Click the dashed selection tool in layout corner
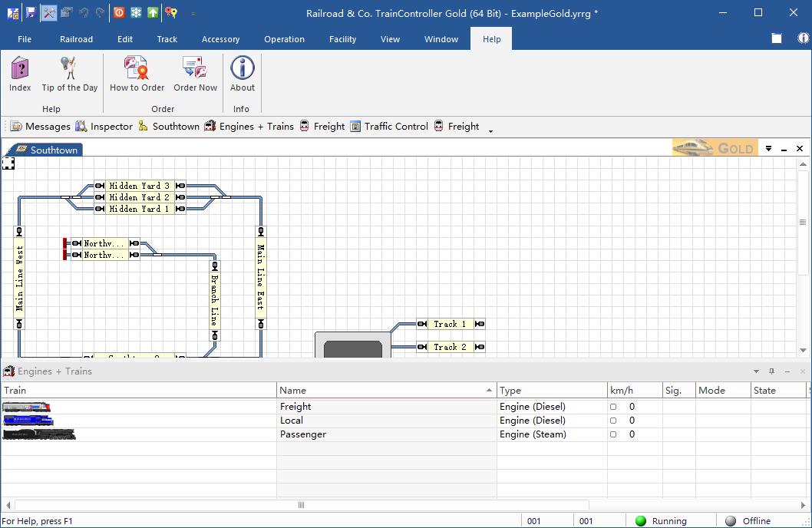This screenshot has width=812, height=528. (8, 163)
